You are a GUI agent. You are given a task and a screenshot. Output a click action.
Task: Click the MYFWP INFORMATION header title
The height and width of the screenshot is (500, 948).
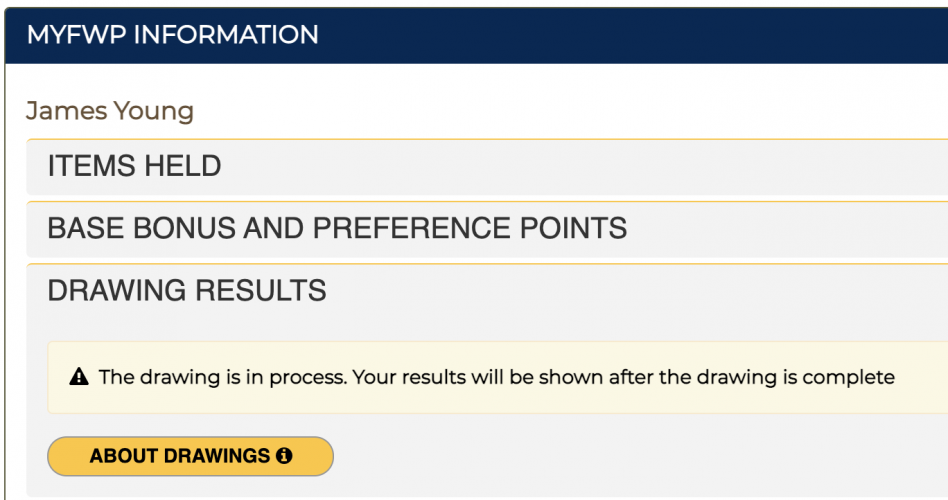tap(172, 35)
